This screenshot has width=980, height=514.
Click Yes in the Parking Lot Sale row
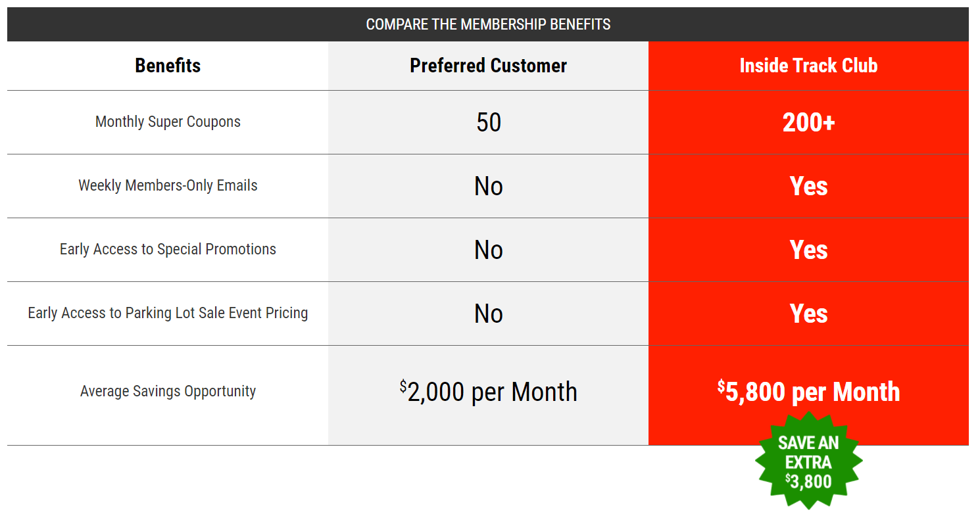(x=808, y=314)
